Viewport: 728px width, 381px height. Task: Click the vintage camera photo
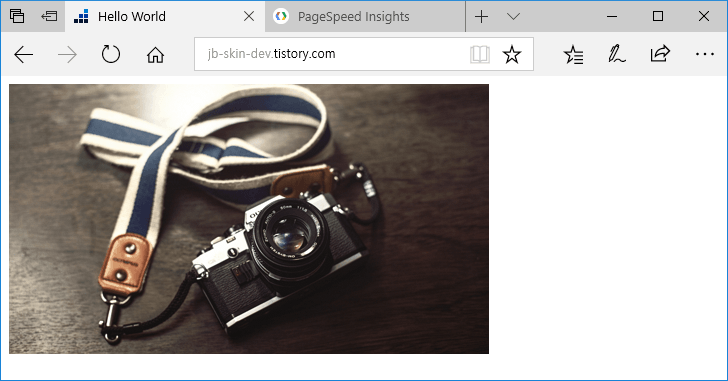tap(249, 219)
